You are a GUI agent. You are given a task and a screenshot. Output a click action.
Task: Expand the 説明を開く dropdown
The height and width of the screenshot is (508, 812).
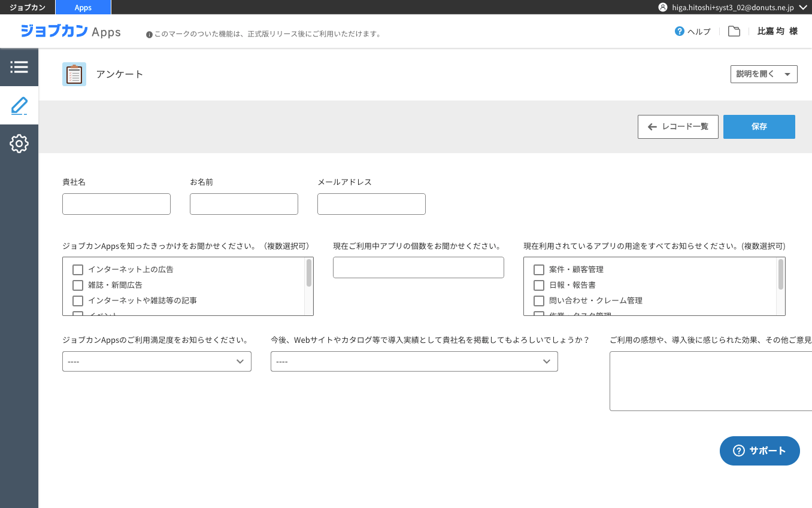pyautogui.click(x=763, y=74)
